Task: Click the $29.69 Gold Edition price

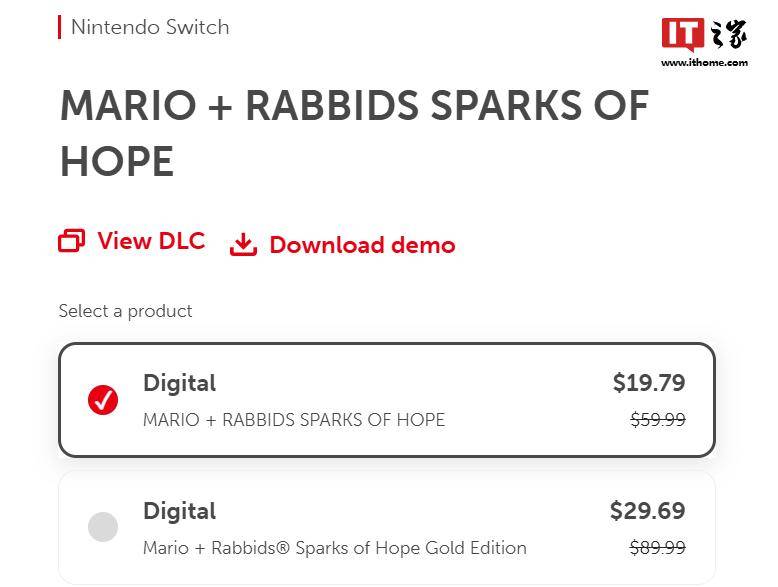Action: [x=648, y=511]
